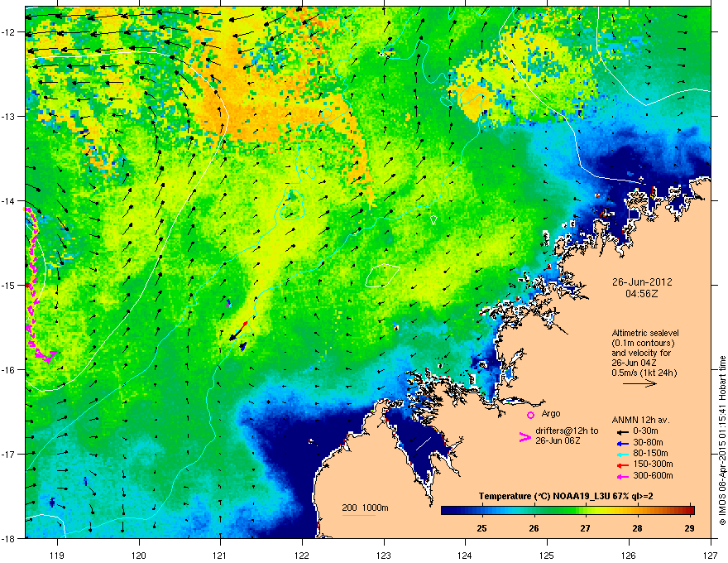Click the 'ANMN 12h av.' legend heading

[x=640, y=421]
